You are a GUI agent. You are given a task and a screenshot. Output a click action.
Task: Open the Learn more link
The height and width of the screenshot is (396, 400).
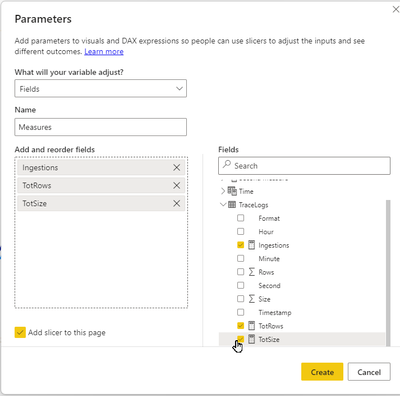click(104, 52)
